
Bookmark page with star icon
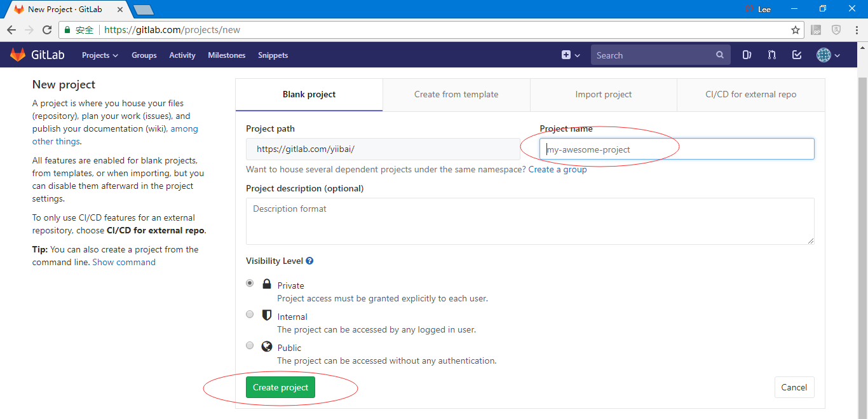coord(796,30)
